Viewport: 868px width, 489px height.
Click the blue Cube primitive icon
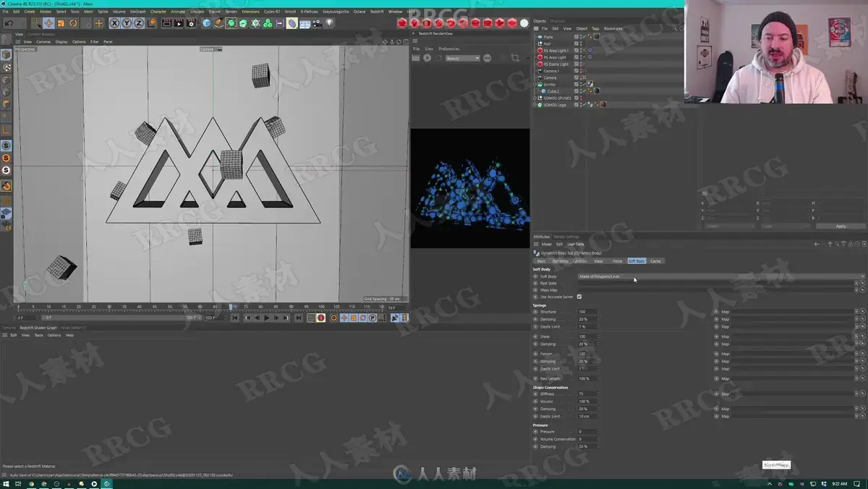click(207, 23)
